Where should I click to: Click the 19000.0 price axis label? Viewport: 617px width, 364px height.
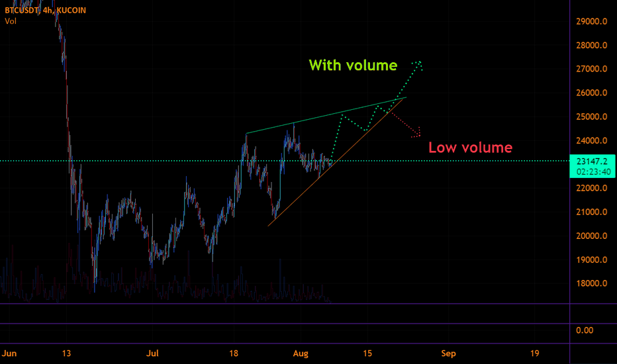(x=591, y=259)
